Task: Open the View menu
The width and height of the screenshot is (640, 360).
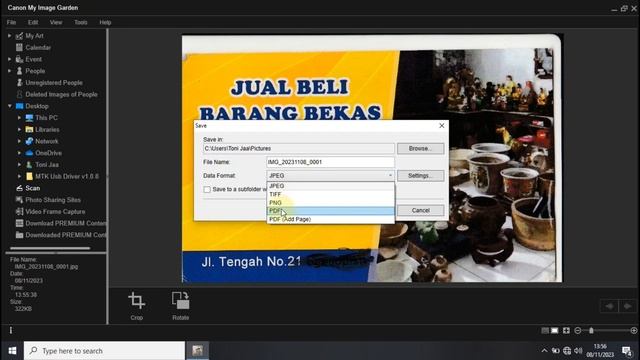Action: [56, 22]
